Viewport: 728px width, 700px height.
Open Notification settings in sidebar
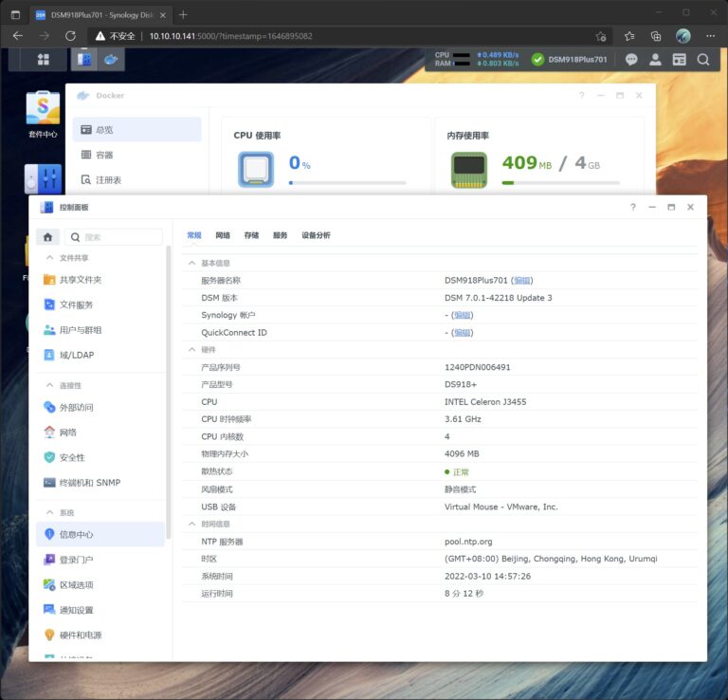click(100, 610)
